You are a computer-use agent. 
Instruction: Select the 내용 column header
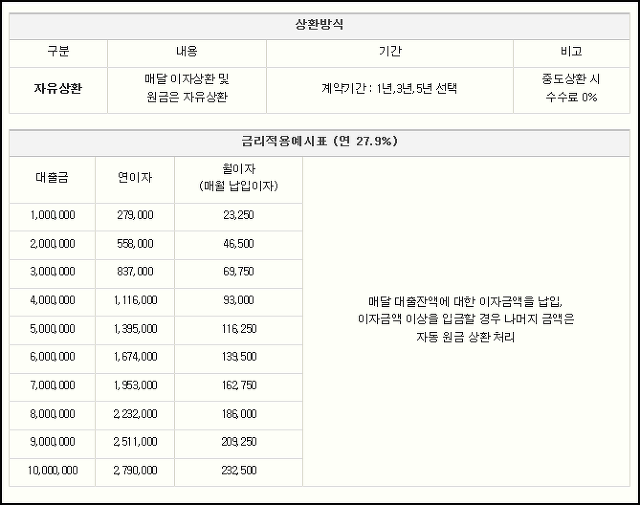point(187,53)
